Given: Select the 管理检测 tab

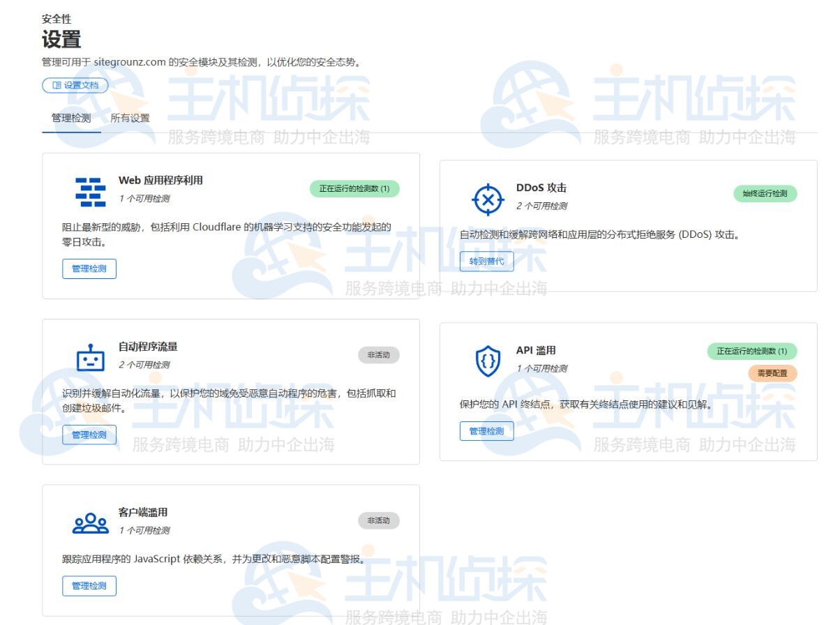Looking at the screenshot, I should coord(71,118).
